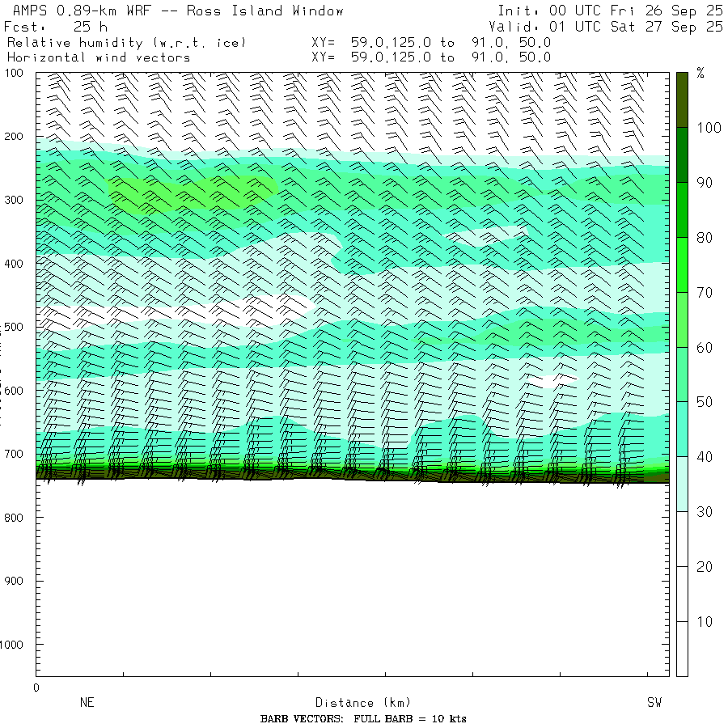Click the 600 pressure axis label
Screen dimensions: 728x728
click(x=14, y=391)
